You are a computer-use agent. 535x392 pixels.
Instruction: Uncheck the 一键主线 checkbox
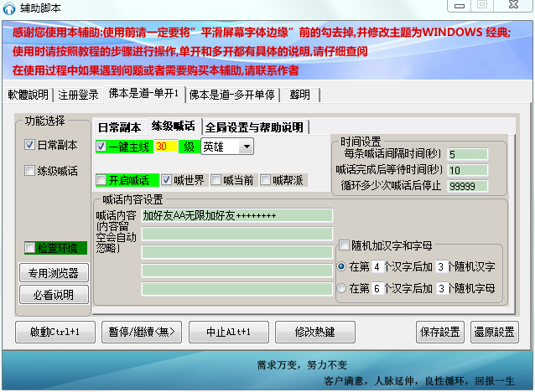pos(101,147)
